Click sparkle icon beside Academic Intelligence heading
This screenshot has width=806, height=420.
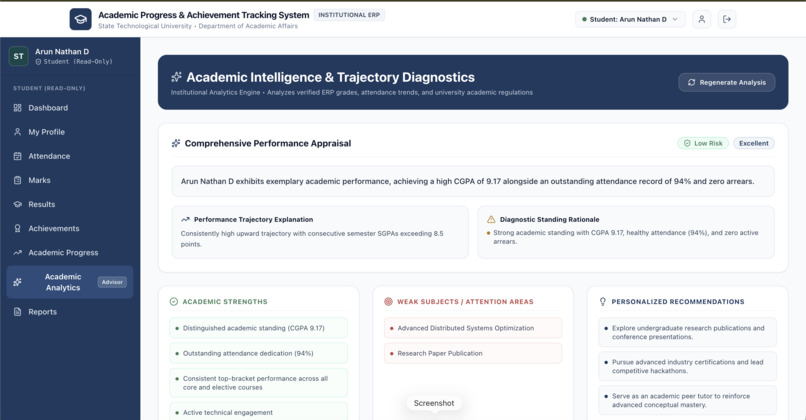(x=176, y=77)
